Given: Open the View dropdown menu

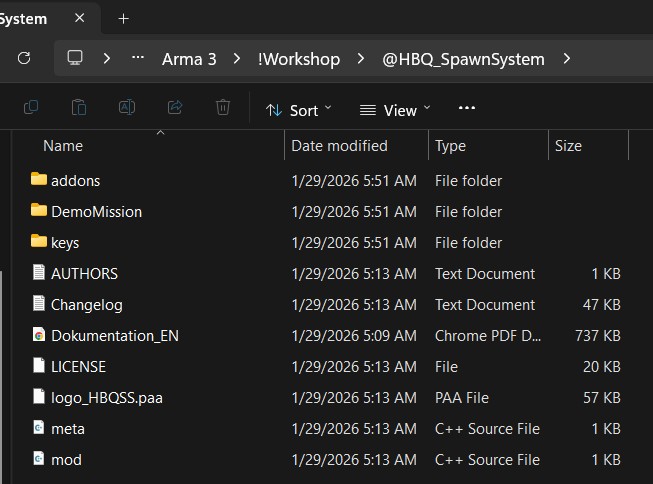Looking at the screenshot, I should (395, 110).
